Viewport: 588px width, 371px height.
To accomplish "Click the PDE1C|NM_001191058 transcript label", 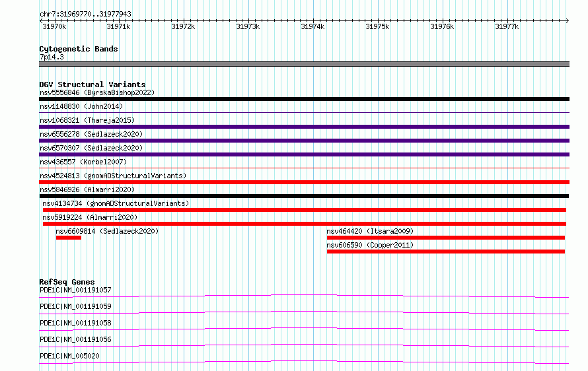I will coord(75,323).
